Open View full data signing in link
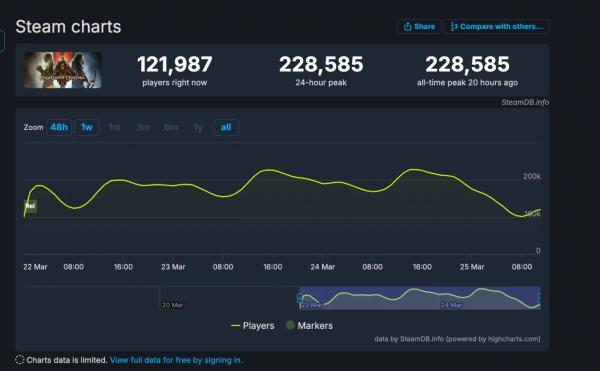This screenshot has height=371, width=600. click(x=176, y=360)
